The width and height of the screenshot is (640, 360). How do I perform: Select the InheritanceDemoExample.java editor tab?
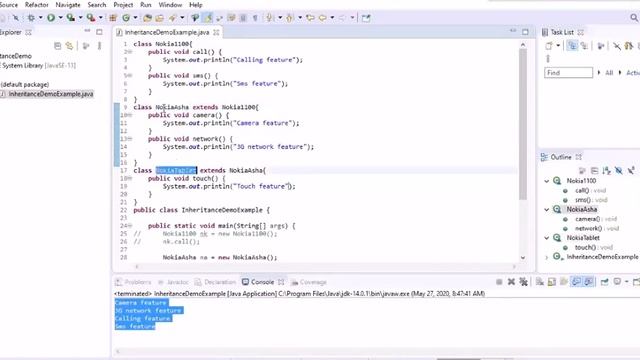click(x=167, y=32)
